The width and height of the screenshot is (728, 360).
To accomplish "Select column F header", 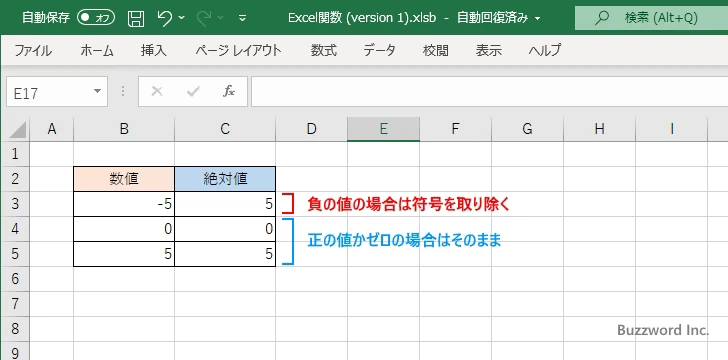I will point(455,129).
